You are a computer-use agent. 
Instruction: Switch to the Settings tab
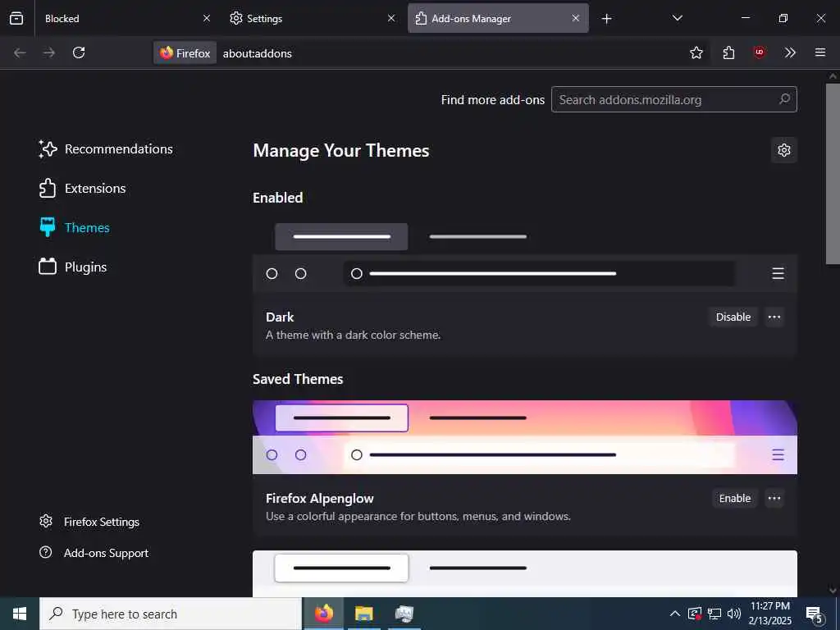click(312, 18)
